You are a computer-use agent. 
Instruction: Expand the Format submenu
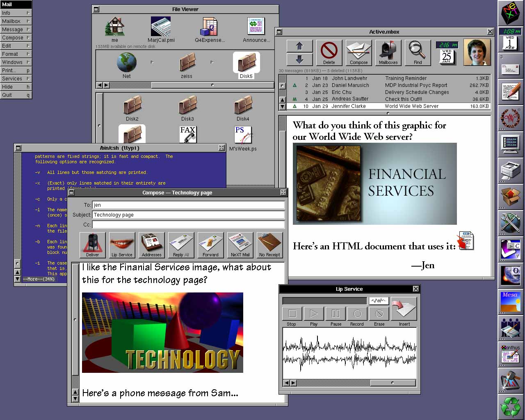(x=16, y=54)
